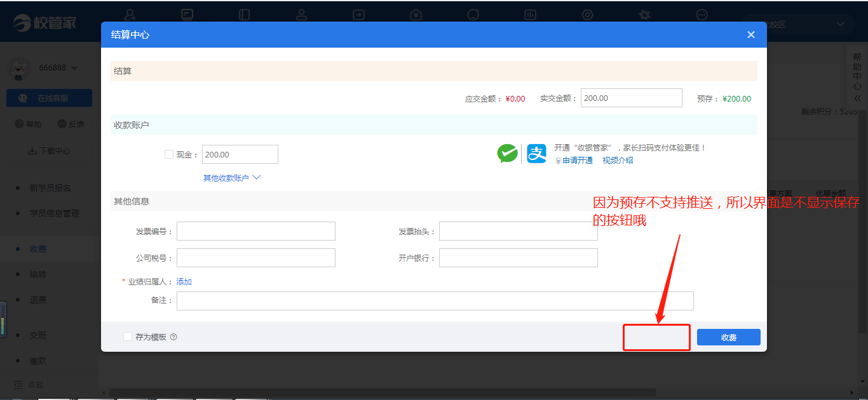Click the blue 收费 button in dialog
The width and height of the screenshot is (868, 400).
click(x=728, y=337)
